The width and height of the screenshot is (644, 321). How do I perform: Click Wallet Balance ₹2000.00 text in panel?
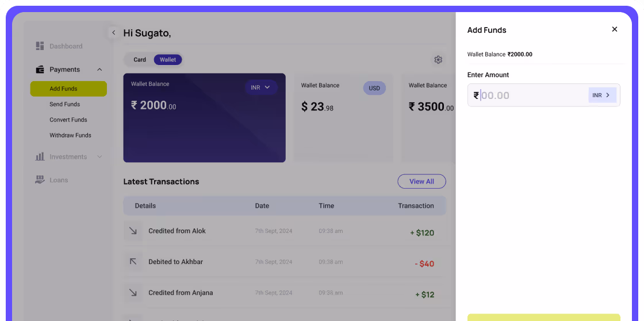pos(500,54)
